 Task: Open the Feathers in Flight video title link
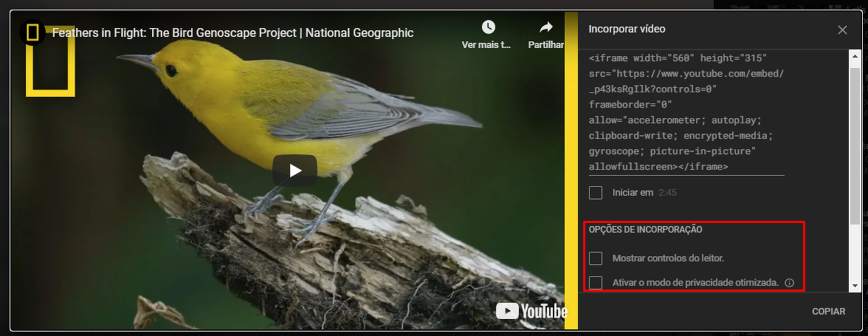pos(232,32)
